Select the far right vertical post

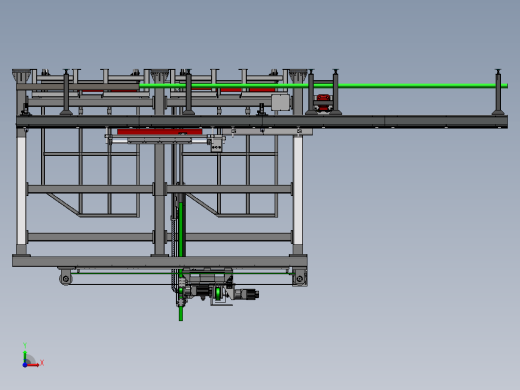pyautogui.click(x=498, y=92)
